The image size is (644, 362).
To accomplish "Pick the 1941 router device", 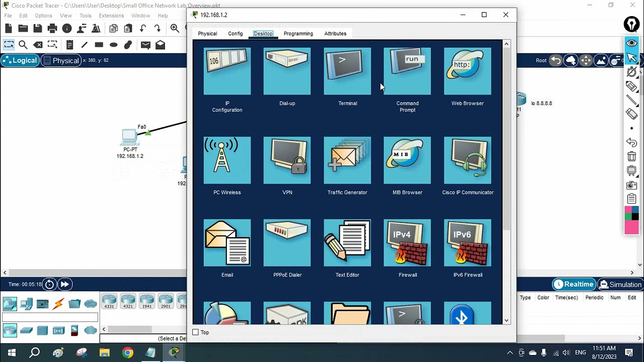I will coord(146,301).
